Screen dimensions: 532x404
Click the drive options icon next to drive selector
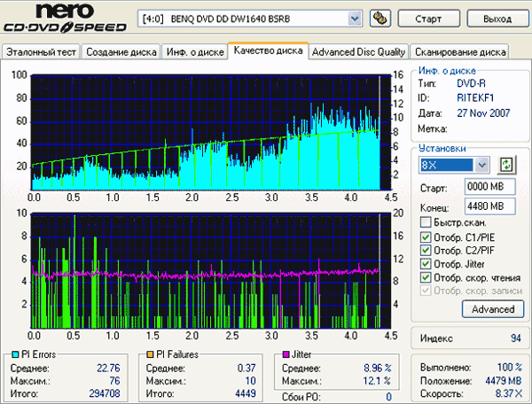(380, 19)
